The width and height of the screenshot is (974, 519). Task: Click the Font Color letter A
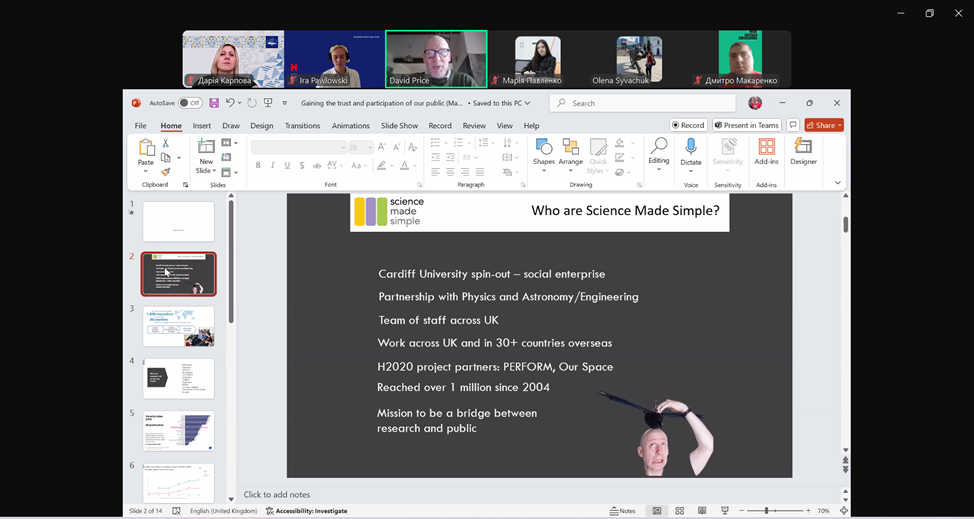click(404, 165)
